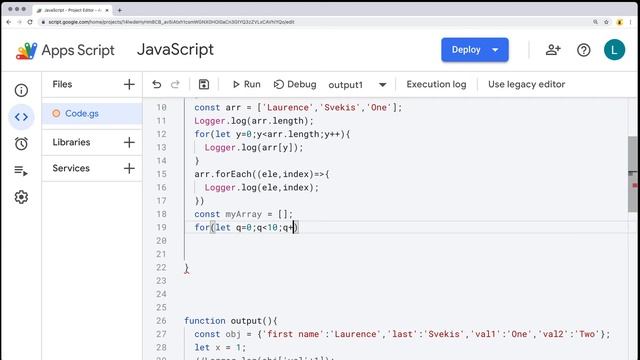Click line 11 Logger.log(arr.length)
This screenshot has height=360, width=640.
click(254, 121)
